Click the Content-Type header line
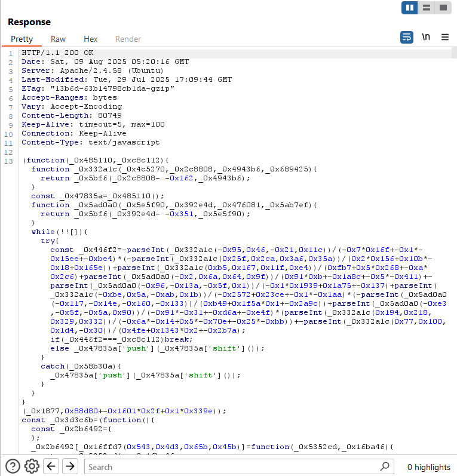 tap(90, 143)
